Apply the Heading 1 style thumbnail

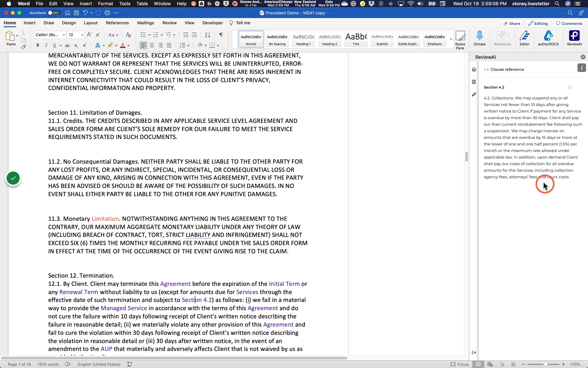click(303, 39)
